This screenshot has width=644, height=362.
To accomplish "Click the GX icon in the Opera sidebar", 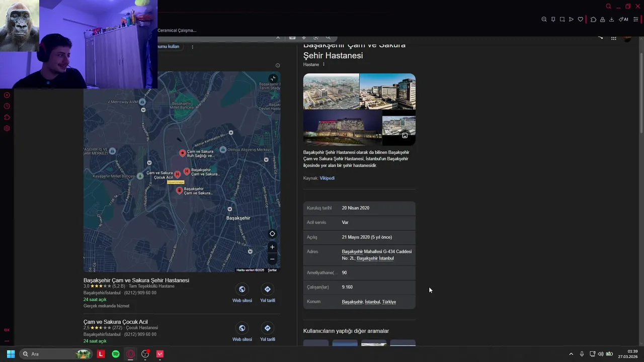I will point(7,330).
